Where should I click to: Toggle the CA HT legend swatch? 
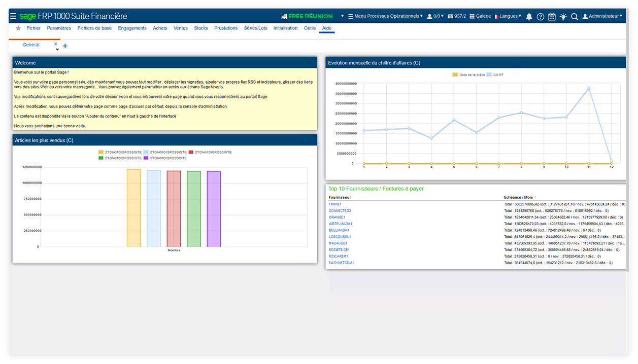(489, 75)
